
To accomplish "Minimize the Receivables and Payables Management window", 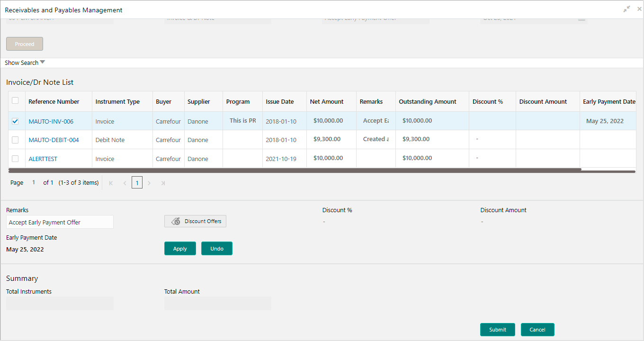I will pyautogui.click(x=626, y=9).
